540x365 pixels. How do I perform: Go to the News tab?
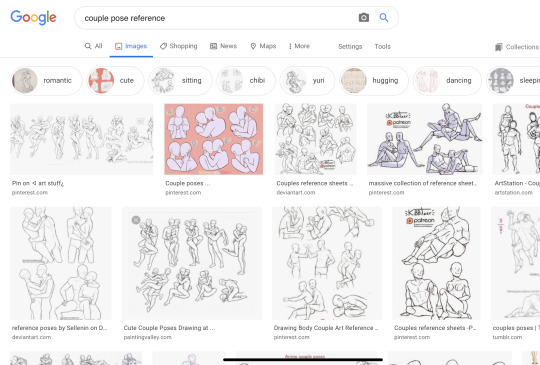pyautogui.click(x=223, y=46)
